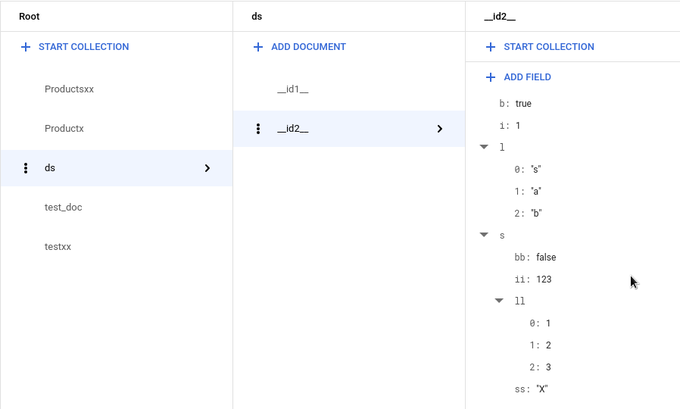Click the chevron arrow on the __id2__ row

(440, 129)
